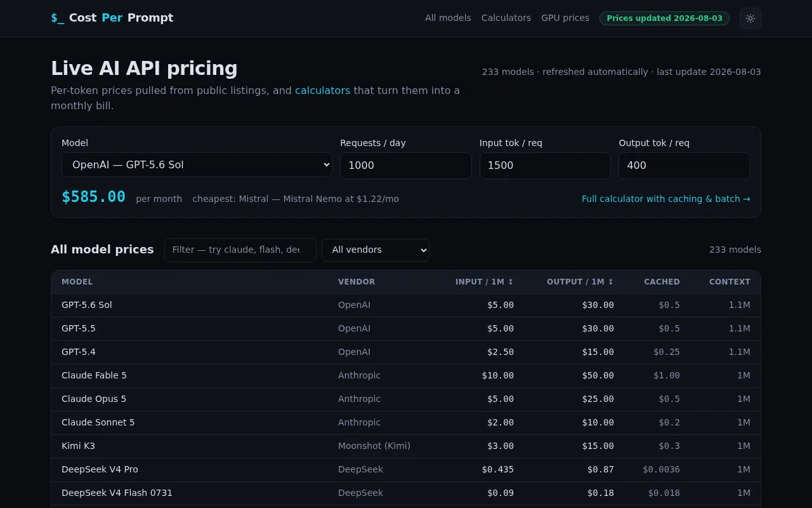Click the Moonshot (Kimi) vendor cell
812x508 pixels.
(x=374, y=446)
